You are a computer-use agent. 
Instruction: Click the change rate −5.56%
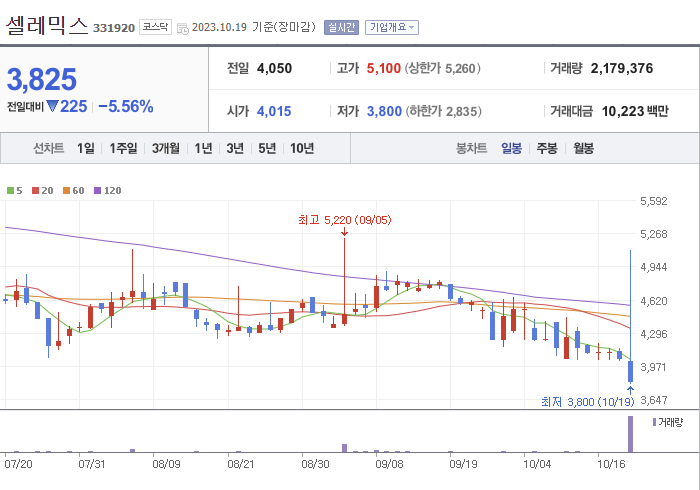point(126,107)
